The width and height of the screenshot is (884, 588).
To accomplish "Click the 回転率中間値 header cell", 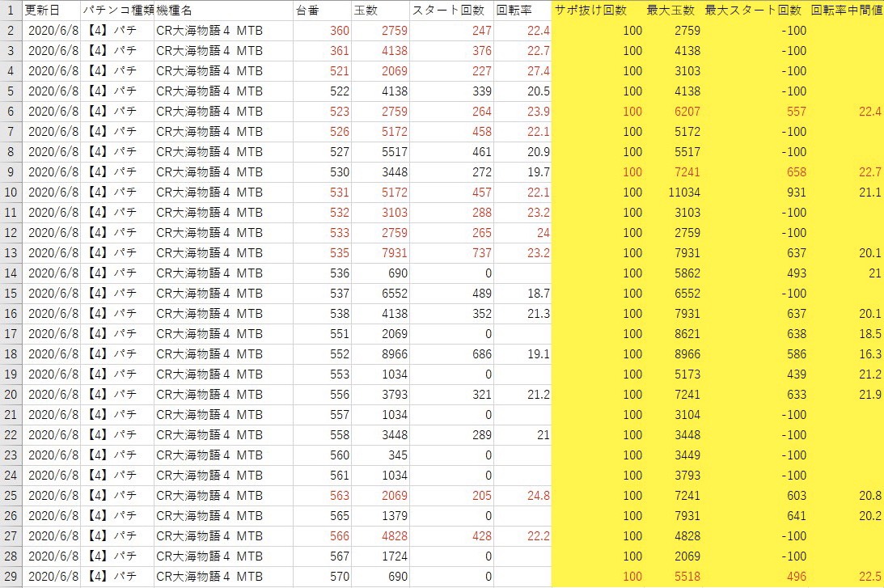I will coord(846,11).
